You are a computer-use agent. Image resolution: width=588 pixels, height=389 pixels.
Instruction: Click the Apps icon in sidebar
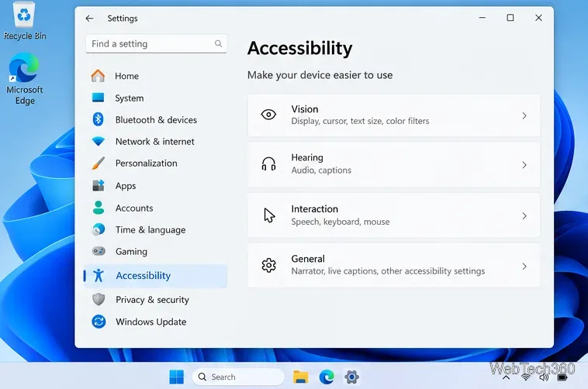[99, 185]
